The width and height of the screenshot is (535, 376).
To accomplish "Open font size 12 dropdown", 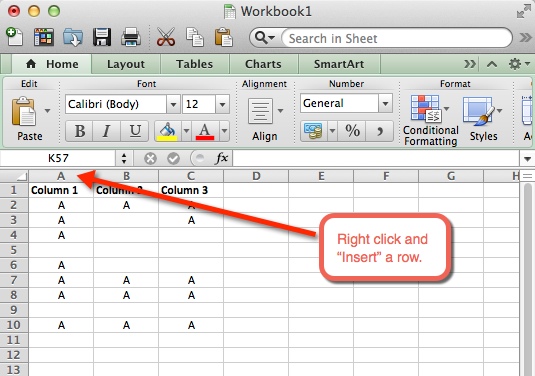I will [x=222, y=104].
